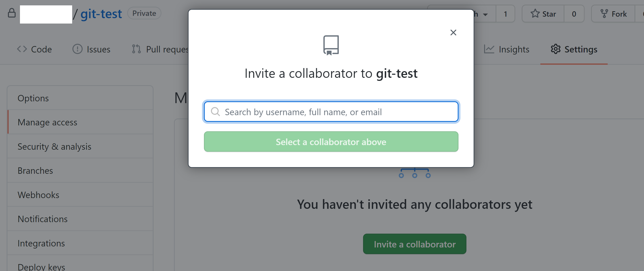Click the Settings gear icon
The image size is (644, 271).
coord(555,49)
